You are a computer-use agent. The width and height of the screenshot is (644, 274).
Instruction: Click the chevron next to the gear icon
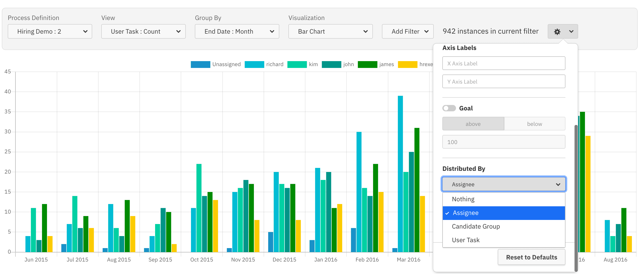[x=571, y=32]
